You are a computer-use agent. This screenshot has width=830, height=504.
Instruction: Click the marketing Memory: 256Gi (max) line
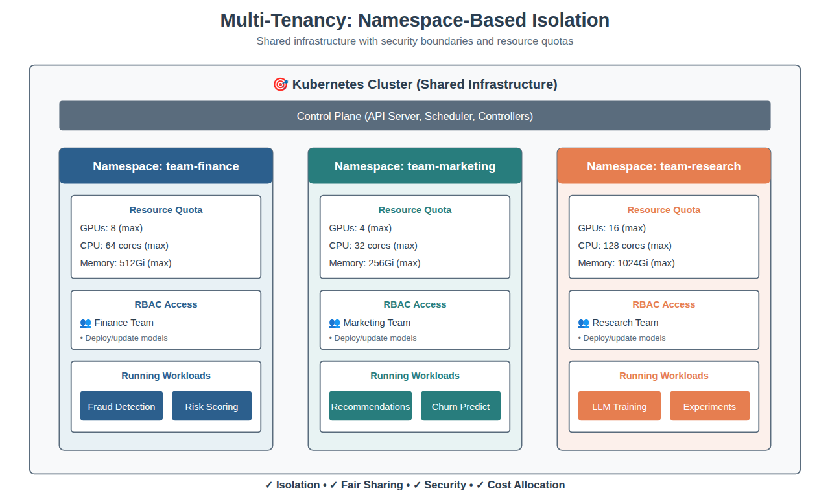(x=374, y=263)
